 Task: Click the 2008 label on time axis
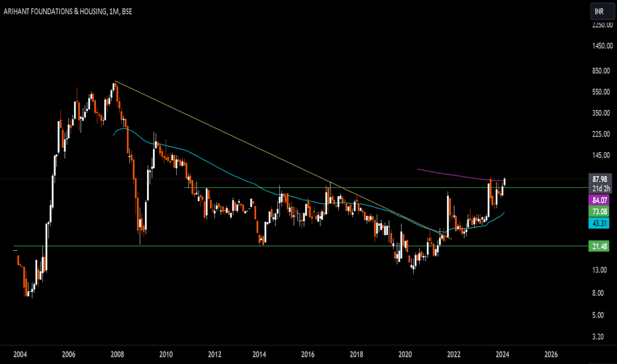click(117, 355)
